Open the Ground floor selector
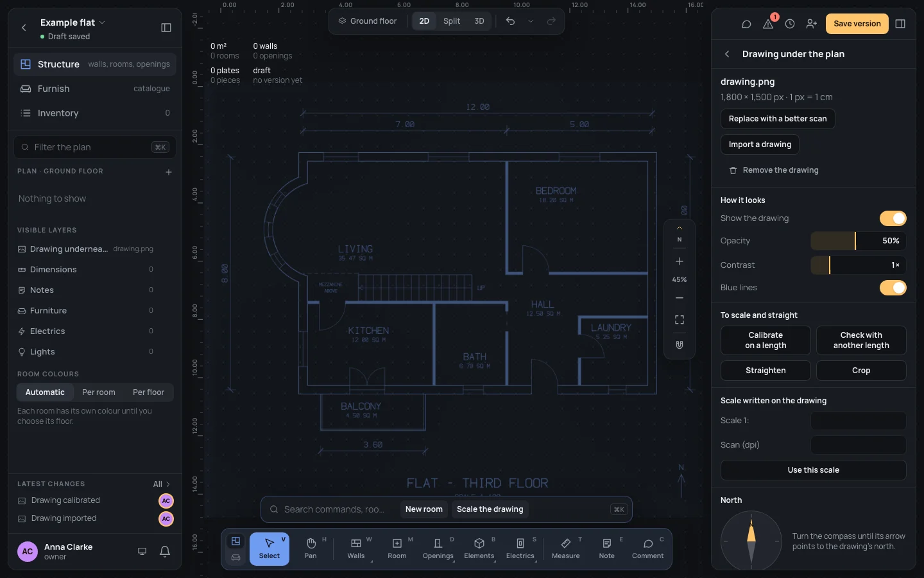 pos(368,21)
